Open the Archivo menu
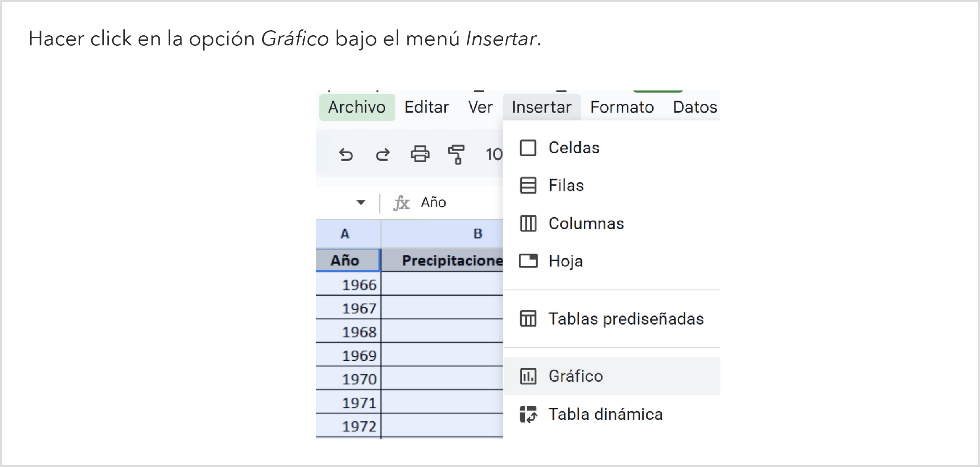980x467 pixels. [357, 108]
